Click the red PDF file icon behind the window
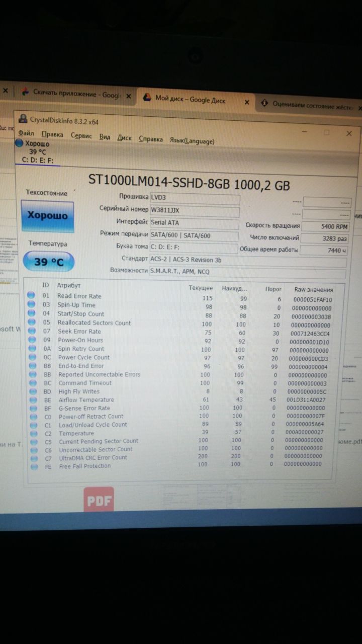The image size is (362, 644). pyautogui.click(x=99, y=500)
